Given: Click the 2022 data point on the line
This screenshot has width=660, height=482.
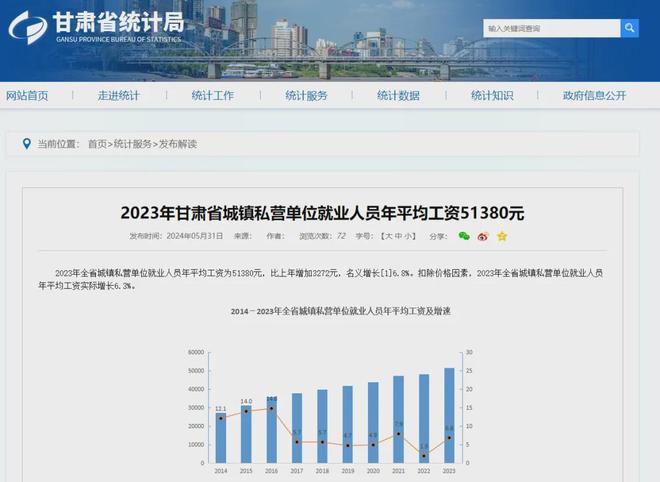Looking at the screenshot, I should pos(424,456).
